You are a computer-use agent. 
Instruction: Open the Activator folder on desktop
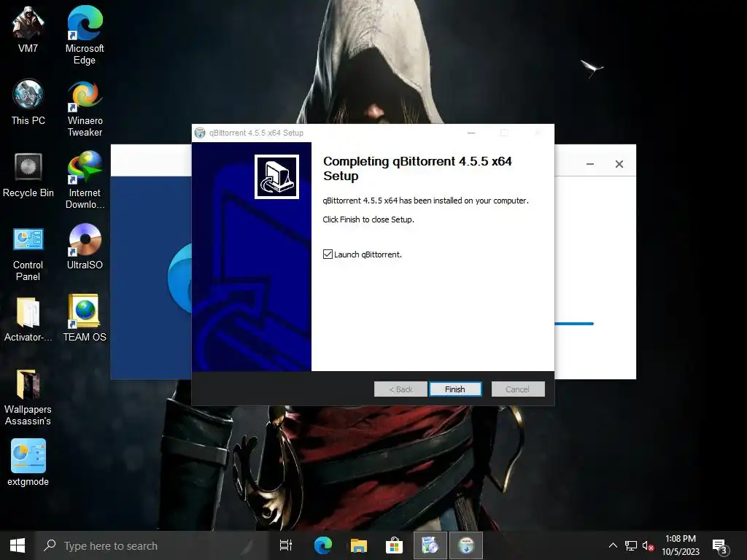[x=28, y=319]
